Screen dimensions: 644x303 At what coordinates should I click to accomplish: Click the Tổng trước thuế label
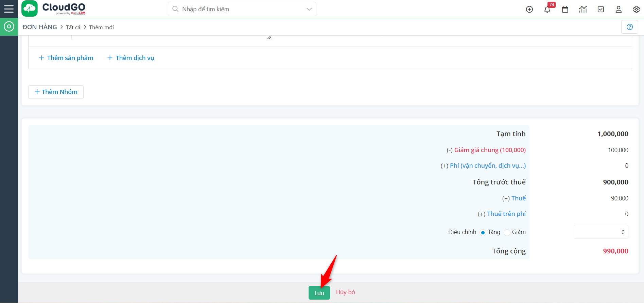click(x=499, y=182)
